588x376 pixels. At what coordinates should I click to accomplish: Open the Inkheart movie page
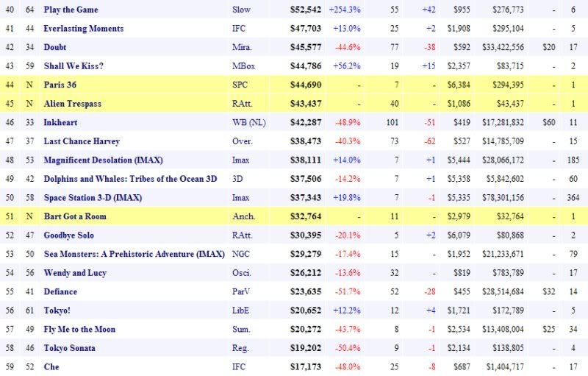click(x=61, y=122)
